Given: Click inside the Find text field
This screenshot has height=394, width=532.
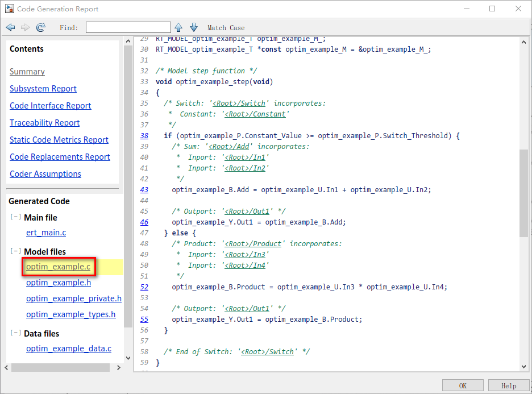Looking at the screenshot, I should click(x=128, y=27).
